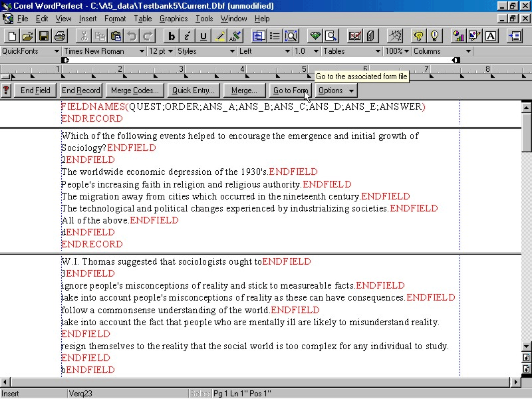
Task: Click the highlighter pen icon
Action: click(x=219, y=36)
